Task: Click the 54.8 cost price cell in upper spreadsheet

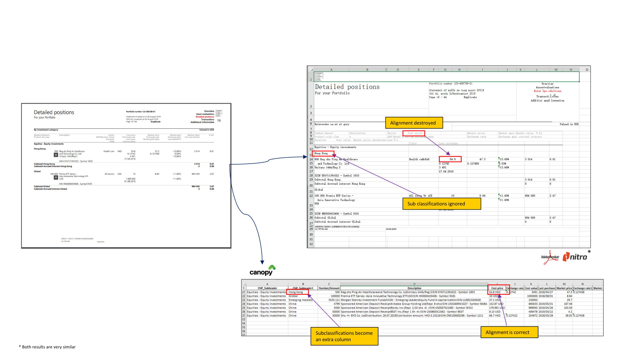Action: [452, 159]
